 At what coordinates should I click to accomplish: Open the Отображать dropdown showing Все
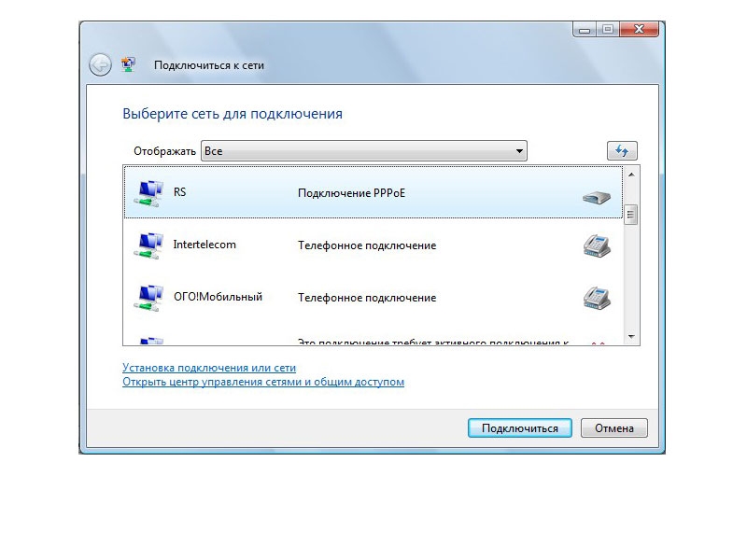pos(364,151)
